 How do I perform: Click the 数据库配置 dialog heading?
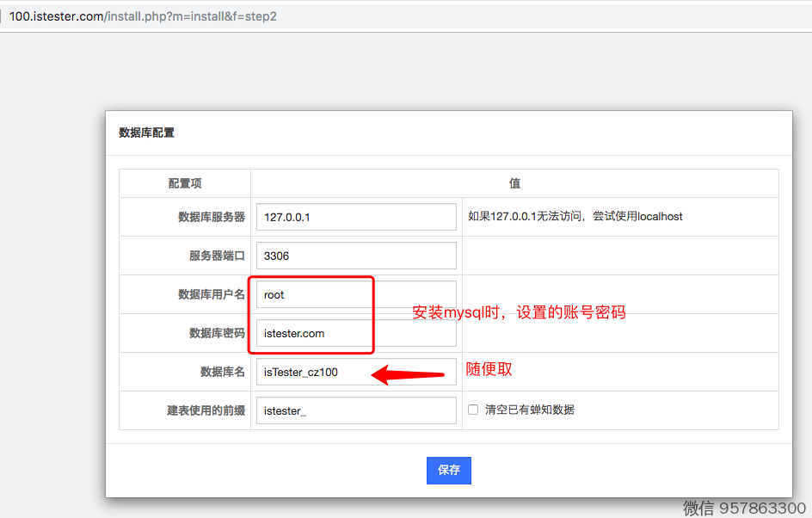(146, 133)
